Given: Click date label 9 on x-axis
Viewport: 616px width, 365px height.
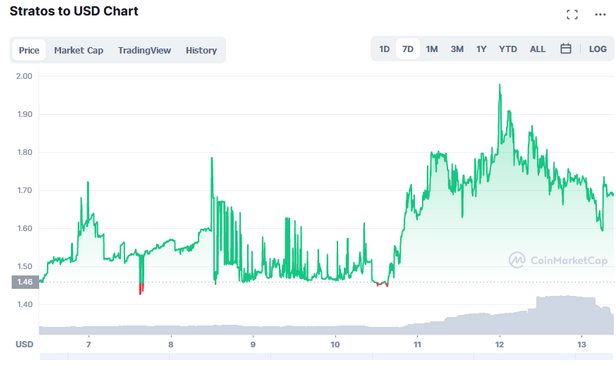Looking at the screenshot, I should tap(253, 345).
